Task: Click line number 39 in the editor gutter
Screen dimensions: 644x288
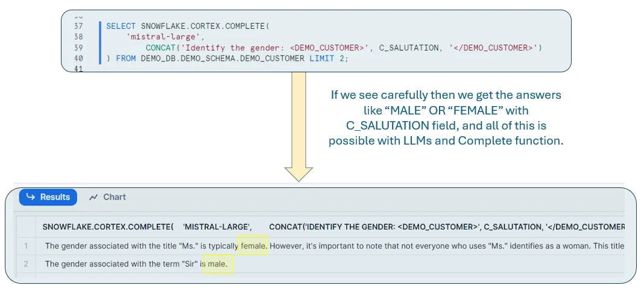Action: click(x=78, y=48)
